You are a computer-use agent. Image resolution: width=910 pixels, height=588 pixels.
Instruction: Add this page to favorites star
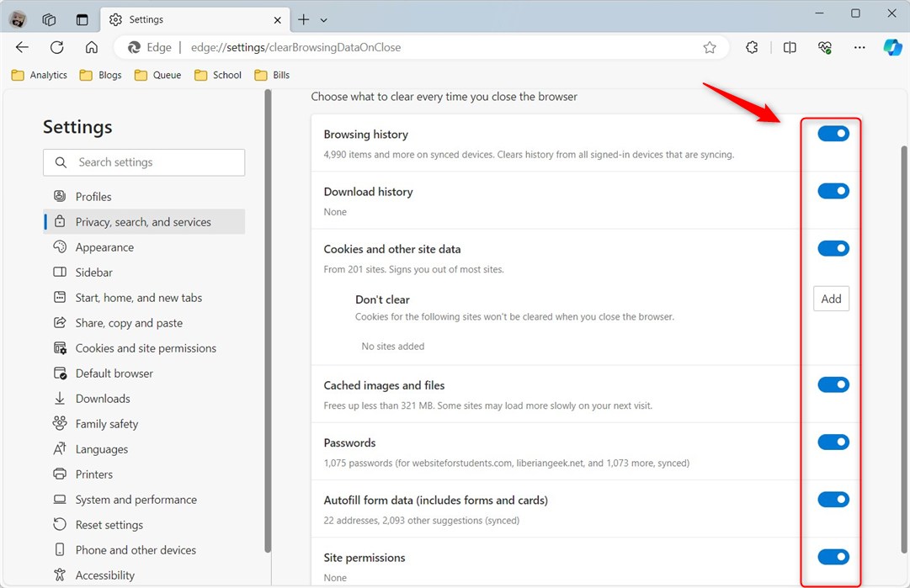(709, 48)
